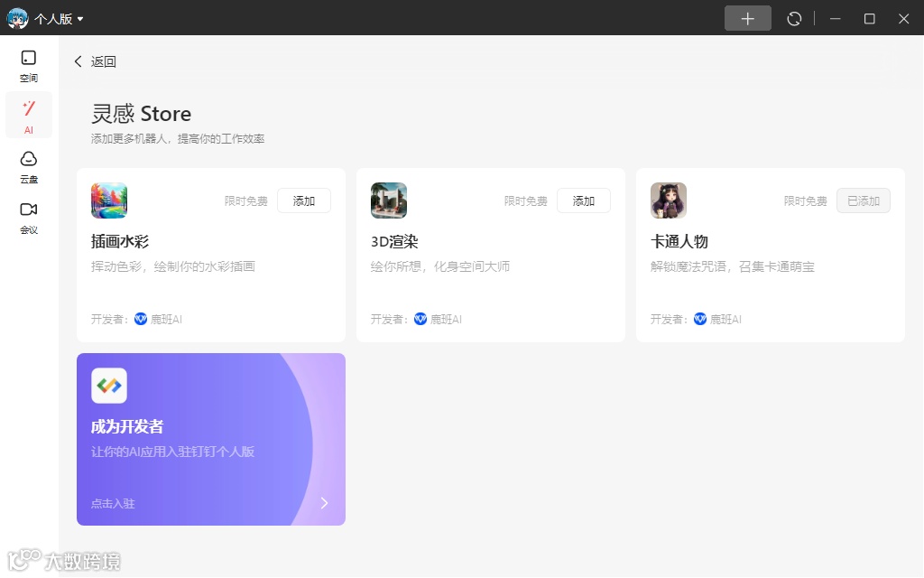Image resolution: width=924 pixels, height=578 pixels.
Task: Click the arrow chevron on 成为开发者 card
Action: coord(324,503)
